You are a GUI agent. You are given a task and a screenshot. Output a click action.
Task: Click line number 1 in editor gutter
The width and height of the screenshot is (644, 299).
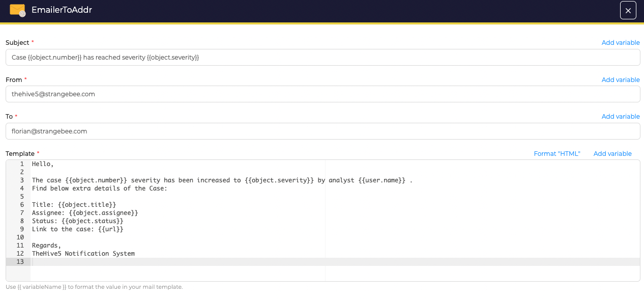click(x=22, y=164)
